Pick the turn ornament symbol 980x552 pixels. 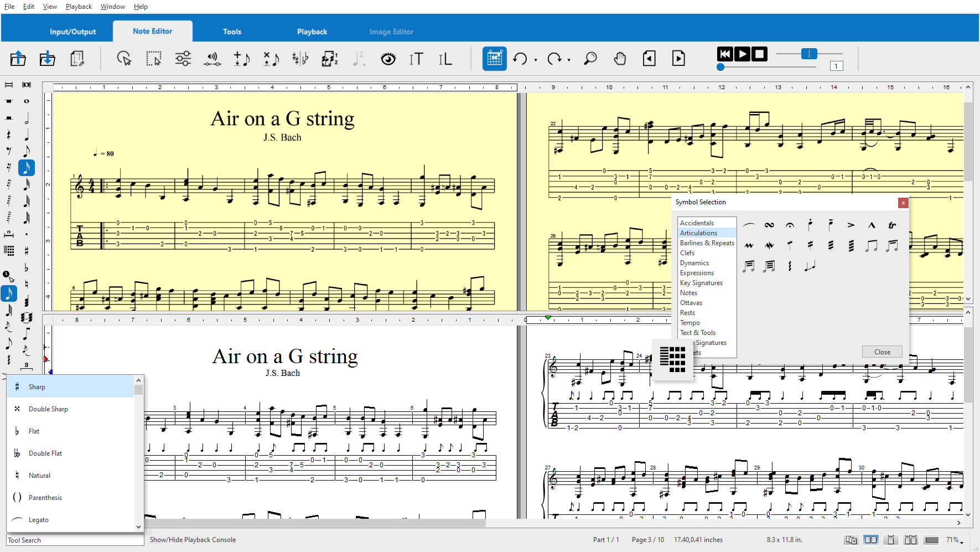(769, 225)
